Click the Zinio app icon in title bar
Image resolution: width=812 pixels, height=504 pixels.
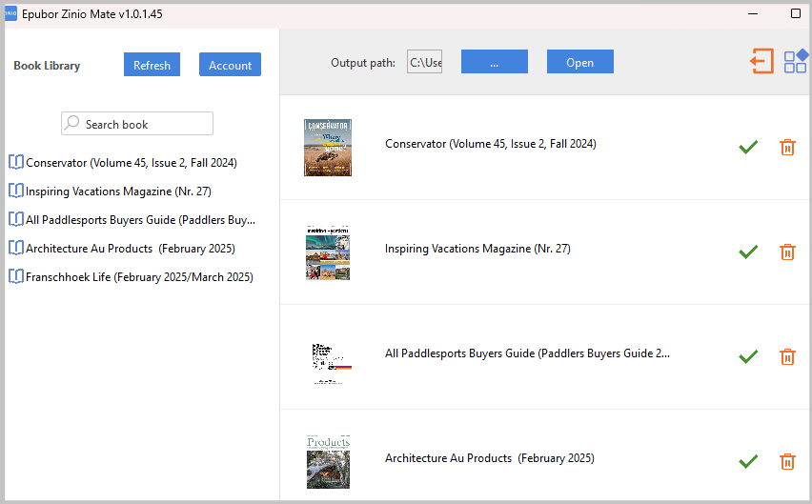coord(10,14)
